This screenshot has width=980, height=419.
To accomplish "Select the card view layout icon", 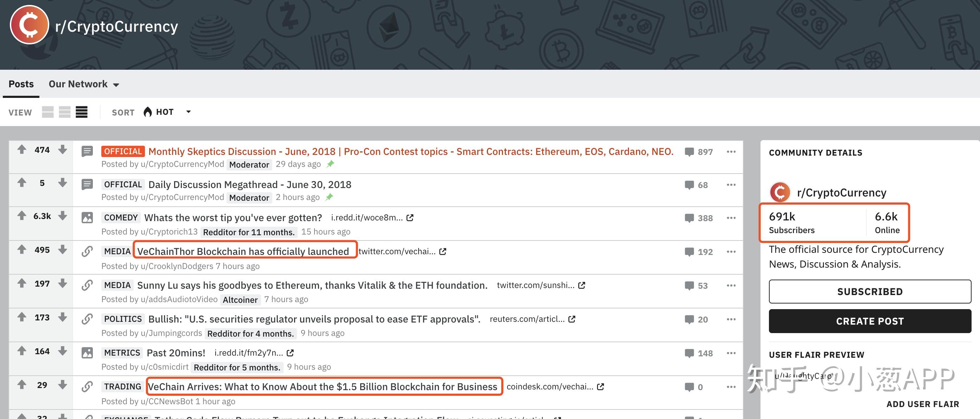I will [x=47, y=112].
